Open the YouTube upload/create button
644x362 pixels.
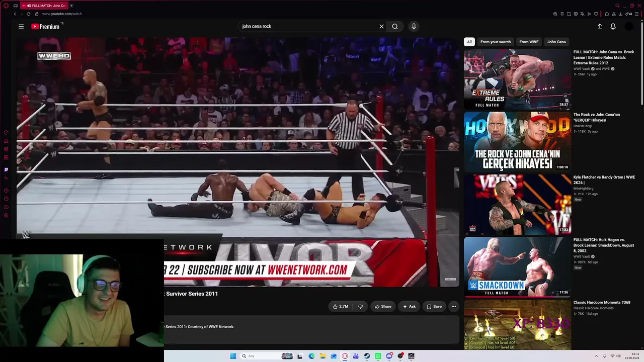pyautogui.click(x=600, y=27)
